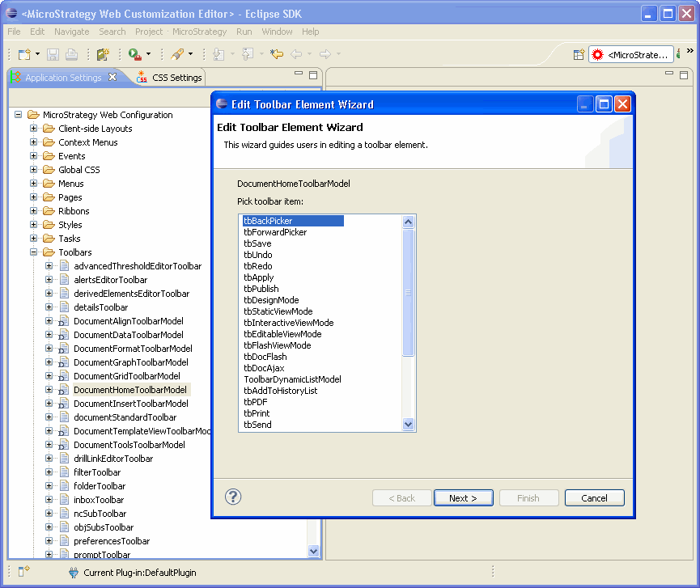Switch to the CSS Settings tab
The width and height of the screenshot is (700, 588).
[170, 77]
